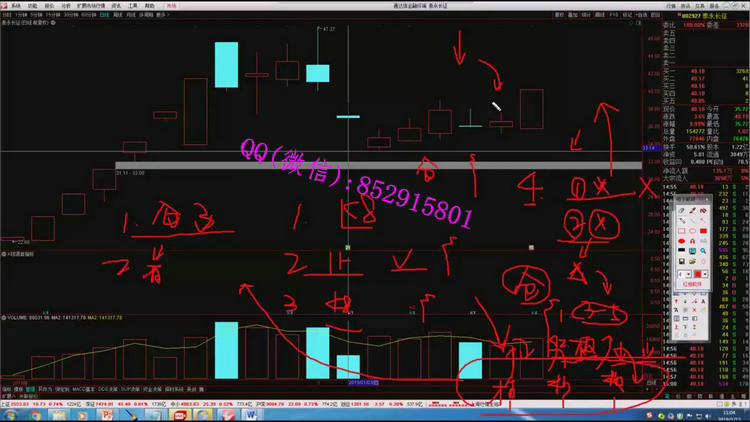
Task: Click the Windows Start button
Action: coord(9,414)
